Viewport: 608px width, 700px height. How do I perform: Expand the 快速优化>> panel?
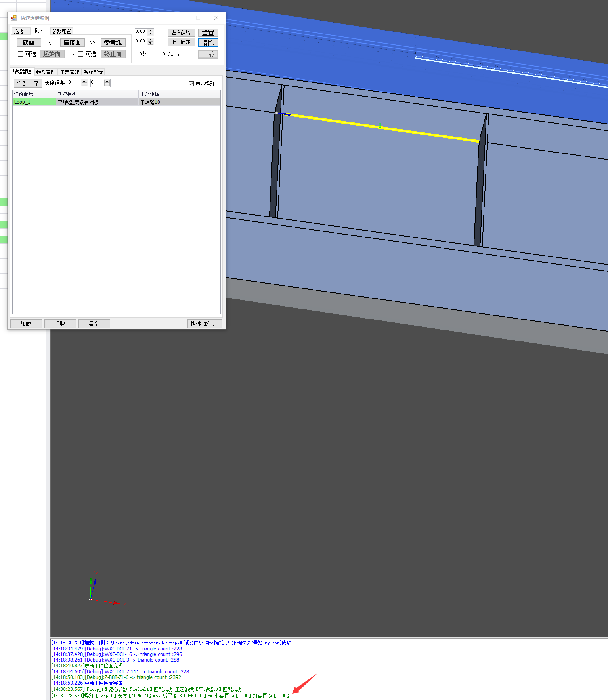(204, 324)
